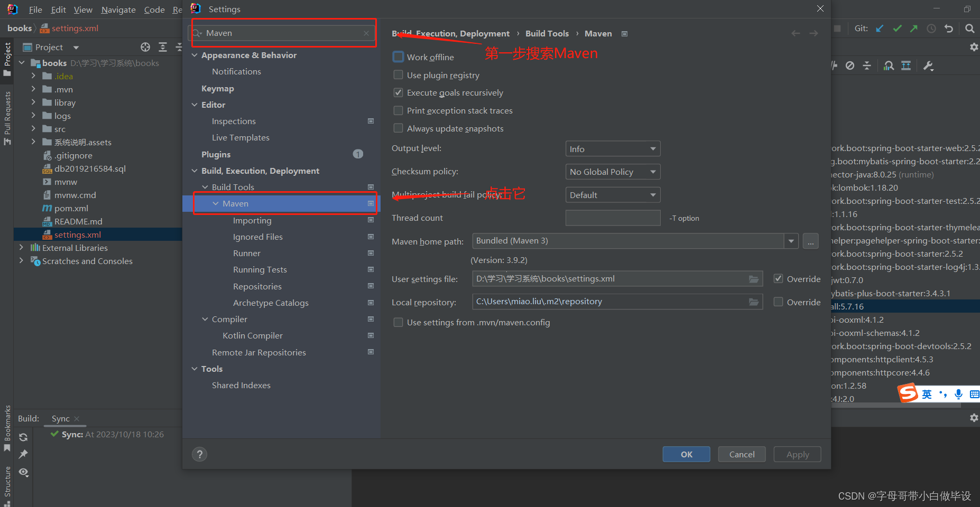Enable Print exception stack traces
The height and width of the screenshot is (507, 980).
[x=399, y=110]
